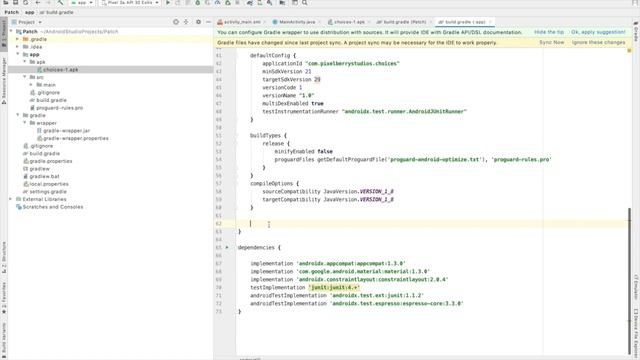Select gradle.properties in project tree
The image size is (640, 360).
click(51, 161)
